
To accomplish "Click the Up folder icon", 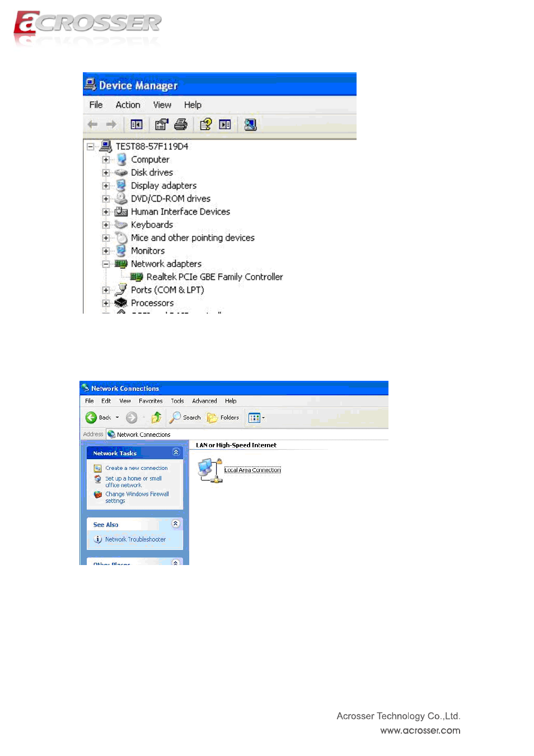I will point(156,417).
